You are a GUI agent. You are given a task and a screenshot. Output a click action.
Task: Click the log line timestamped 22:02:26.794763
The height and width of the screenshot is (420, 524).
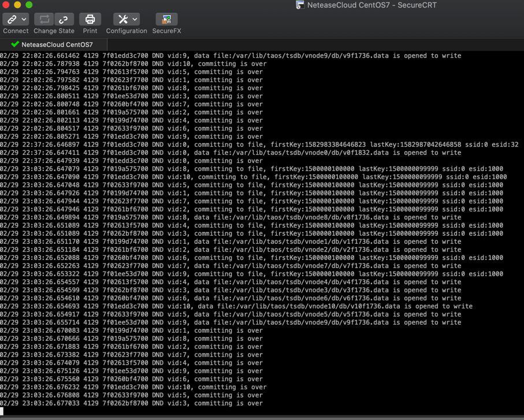click(131, 72)
